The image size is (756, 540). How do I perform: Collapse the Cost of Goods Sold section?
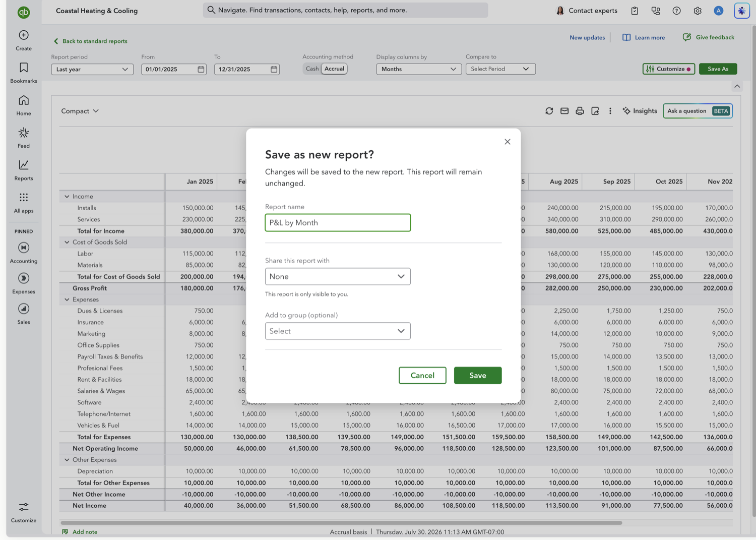point(67,243)
